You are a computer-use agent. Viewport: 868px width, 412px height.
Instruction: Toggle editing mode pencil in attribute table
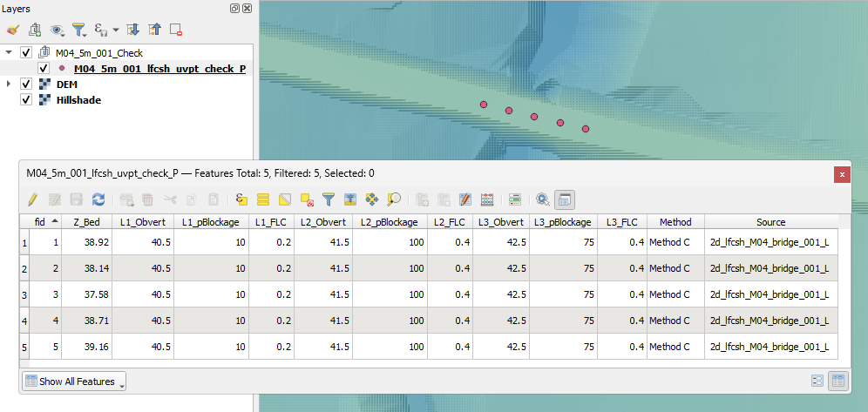pyautogui.click(x=32, y=199)
